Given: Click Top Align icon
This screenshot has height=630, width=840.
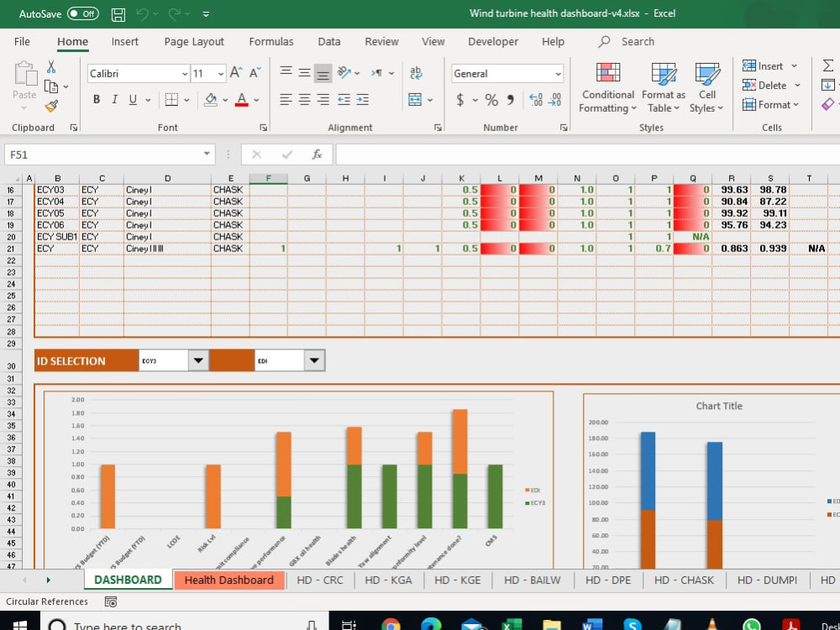Looking at the screenshot, I should pos(286,71).
